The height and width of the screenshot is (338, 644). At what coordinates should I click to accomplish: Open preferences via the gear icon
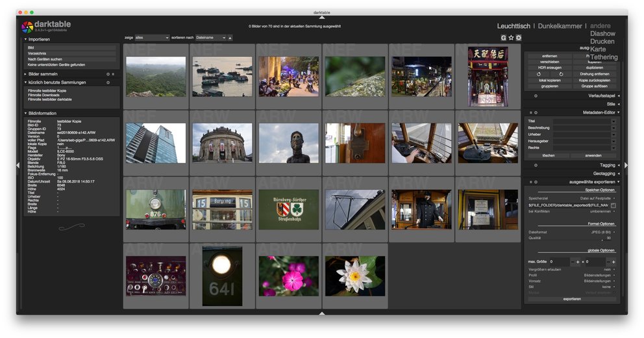pos(519,38)
